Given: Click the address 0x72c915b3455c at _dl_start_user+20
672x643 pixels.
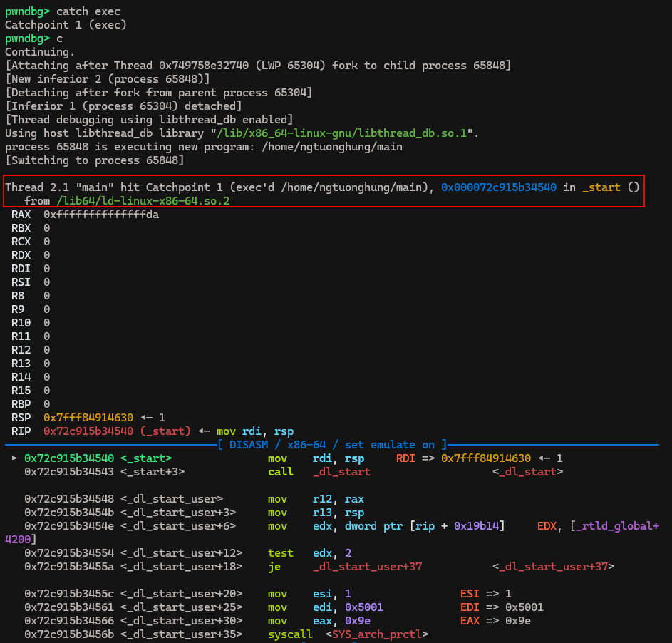Looking at the screenshot, I should (x=69, y=594).
